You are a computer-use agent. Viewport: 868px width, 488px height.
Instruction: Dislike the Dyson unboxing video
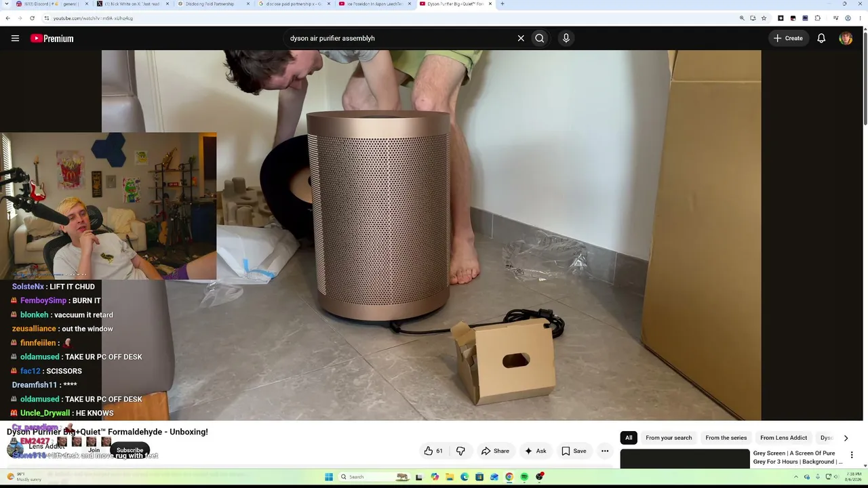coord(460,451)
